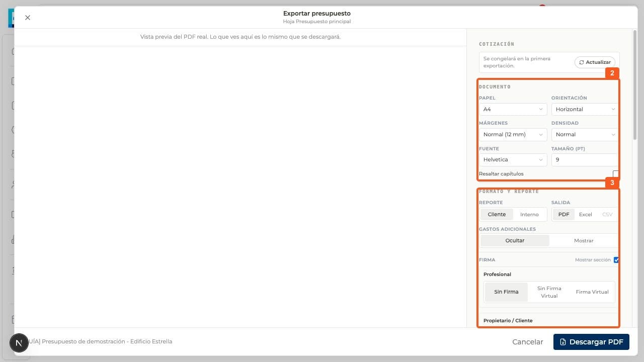Click the settings panel vertical scrollbar
Image resolution: width=644 pixels, height=362 pixels.
click(635, 84)
